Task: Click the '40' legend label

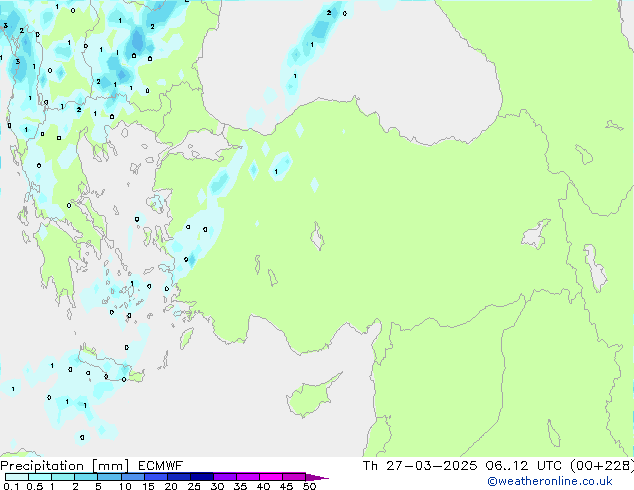Action: [263, 486]
